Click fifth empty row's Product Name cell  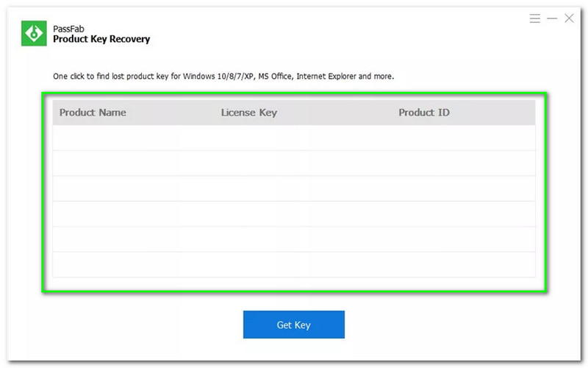[x=115, y=240]
